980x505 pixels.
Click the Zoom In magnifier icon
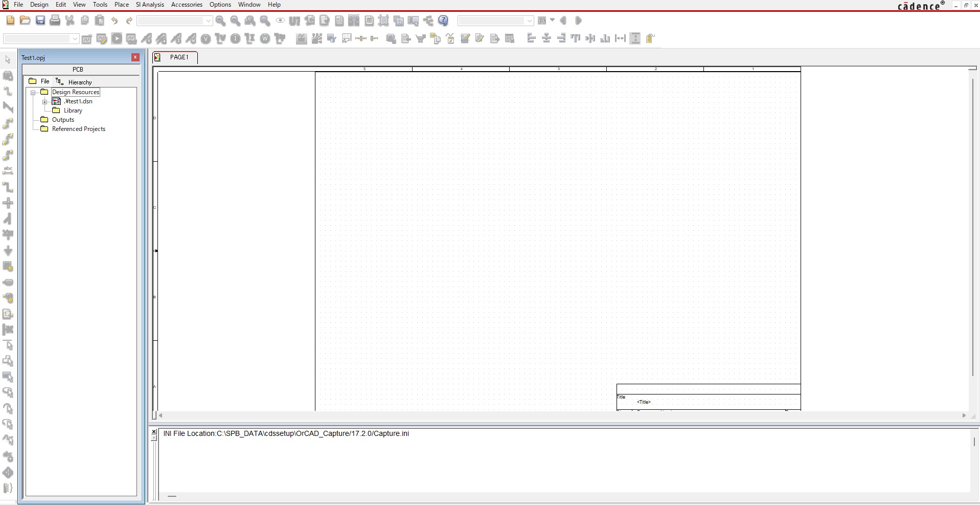click(x=220, y=20)
